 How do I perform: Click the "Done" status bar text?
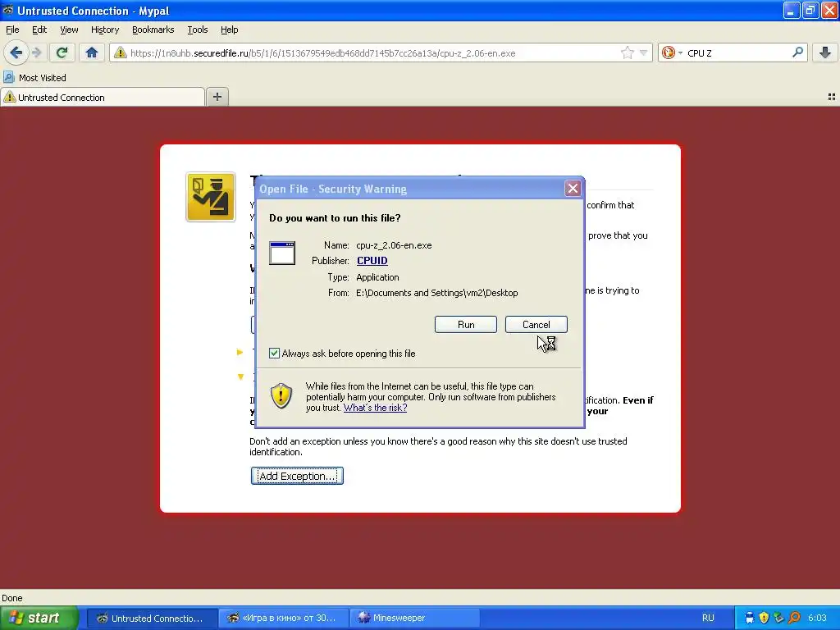(x=11, y=598)
